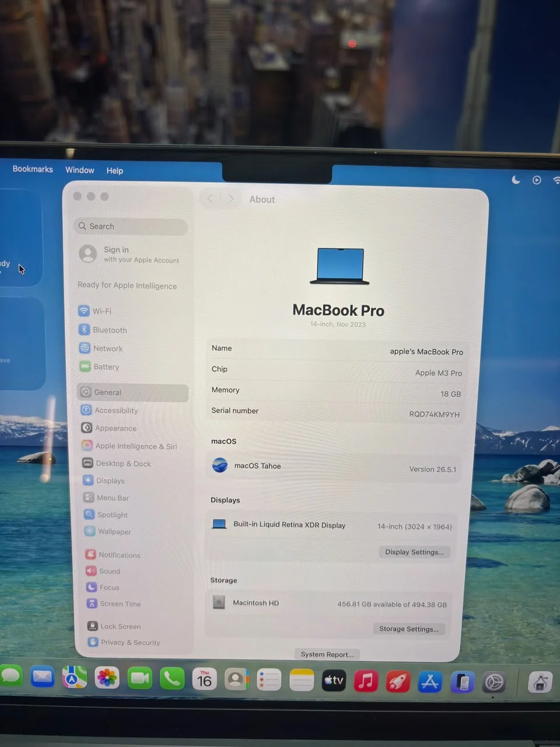Open Storage Settings...
Image resolution: width=560 pixels, height=747 pixels.
[x=409, y=629]
